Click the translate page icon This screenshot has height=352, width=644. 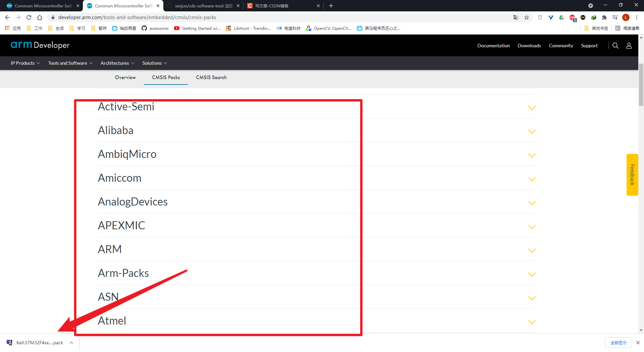[x=516, y=17]
